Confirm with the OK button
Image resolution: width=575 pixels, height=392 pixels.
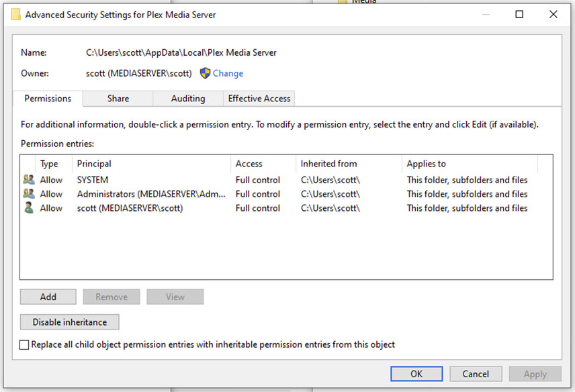click(416, 374)
